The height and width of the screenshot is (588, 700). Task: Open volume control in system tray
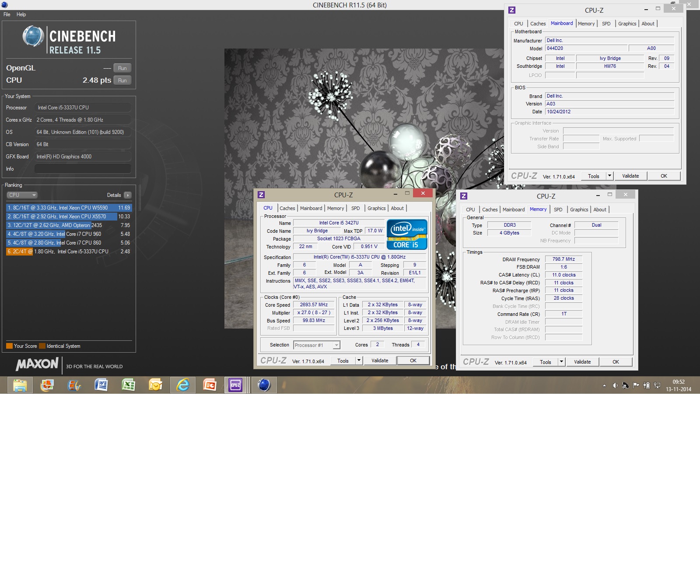click(615, 385)
